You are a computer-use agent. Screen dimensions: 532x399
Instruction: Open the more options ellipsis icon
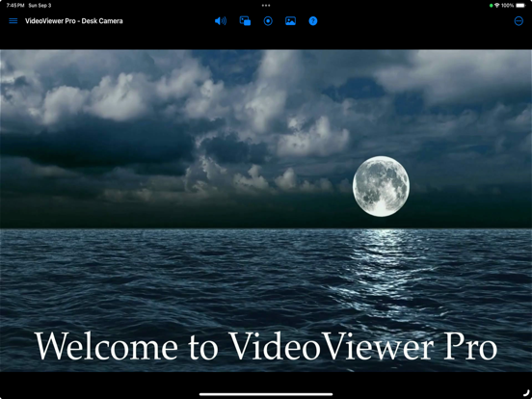[519, 21]
